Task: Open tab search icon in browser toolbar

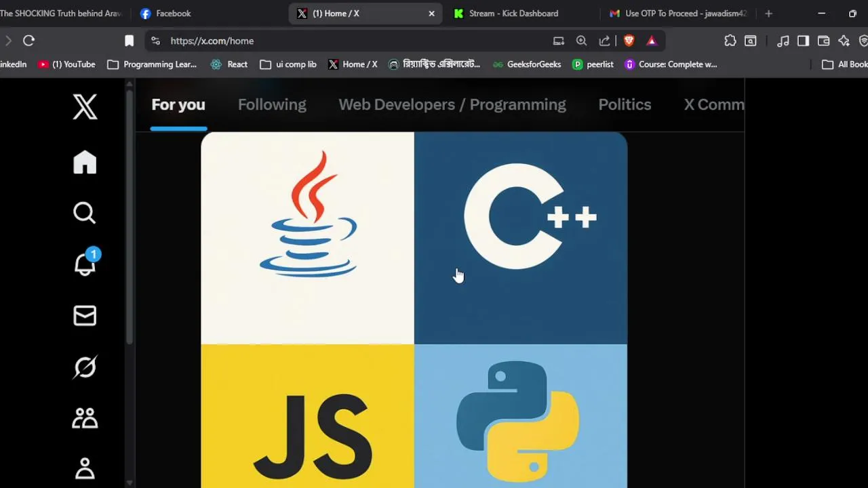Action: tap(751, 41)
